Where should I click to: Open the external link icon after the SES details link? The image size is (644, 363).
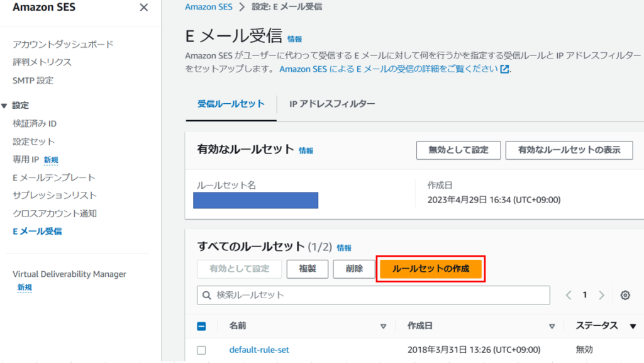click(x=504, y=69)
